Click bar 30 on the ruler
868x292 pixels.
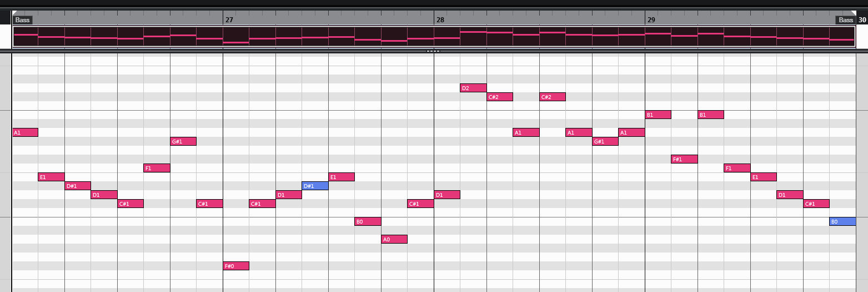(x=862, y=20)
